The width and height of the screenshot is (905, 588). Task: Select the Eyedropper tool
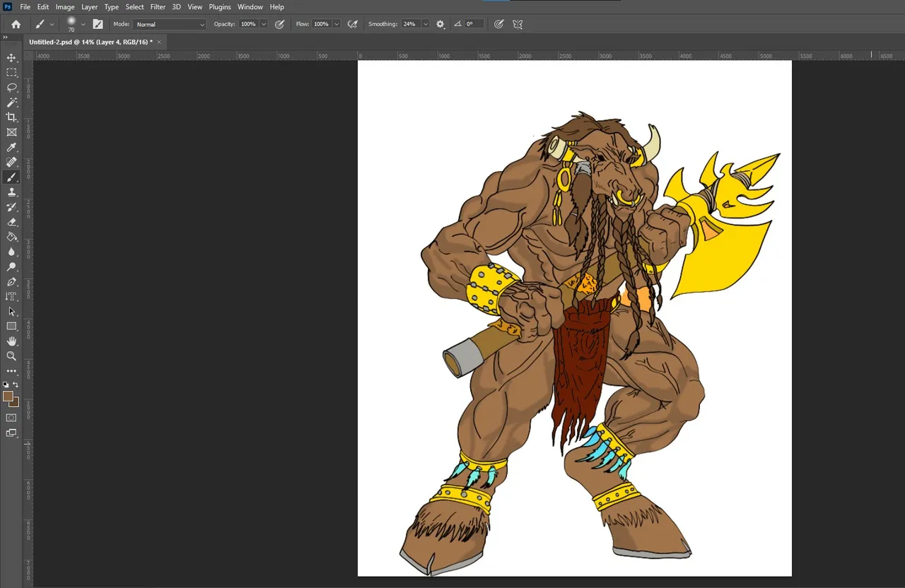[11, 147]
